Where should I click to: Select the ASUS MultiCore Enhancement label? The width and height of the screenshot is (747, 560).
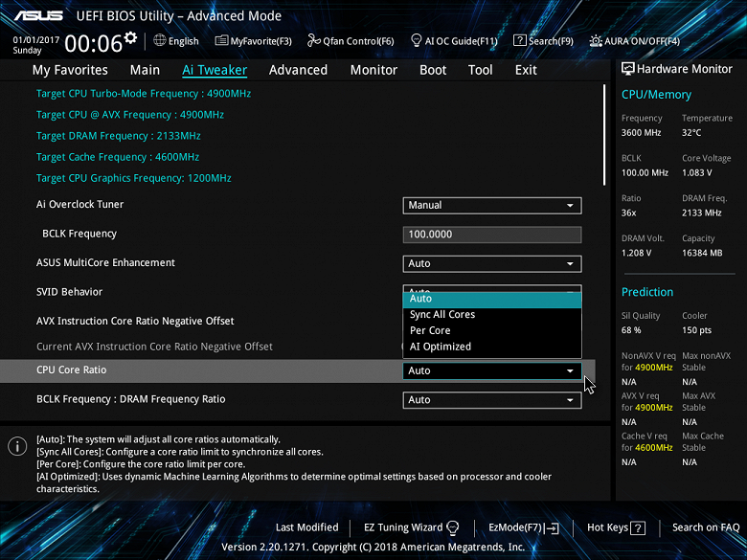click(105, 263)
